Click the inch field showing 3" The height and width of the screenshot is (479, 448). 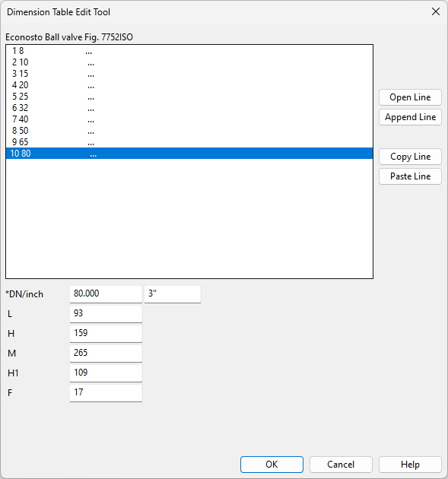(x=173, y=294)
